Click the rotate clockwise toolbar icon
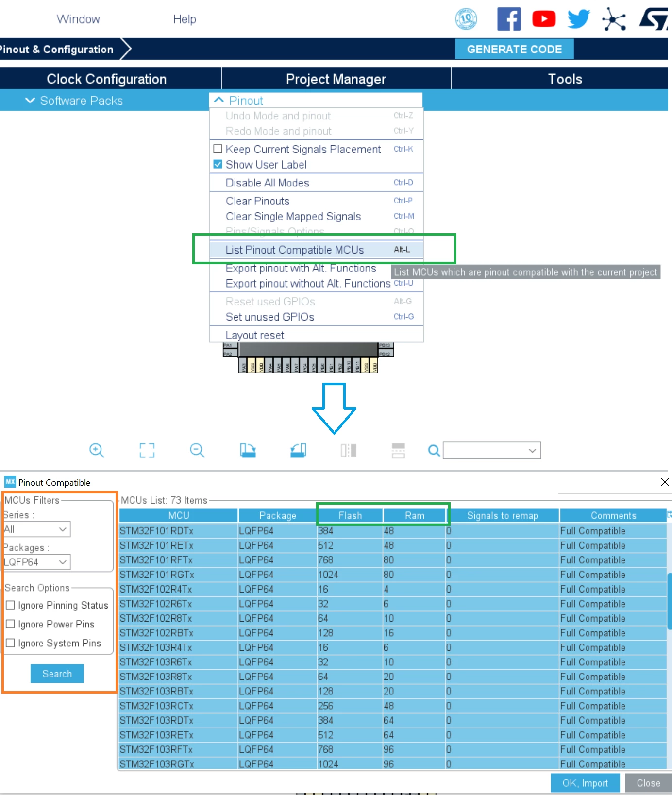 248,450
